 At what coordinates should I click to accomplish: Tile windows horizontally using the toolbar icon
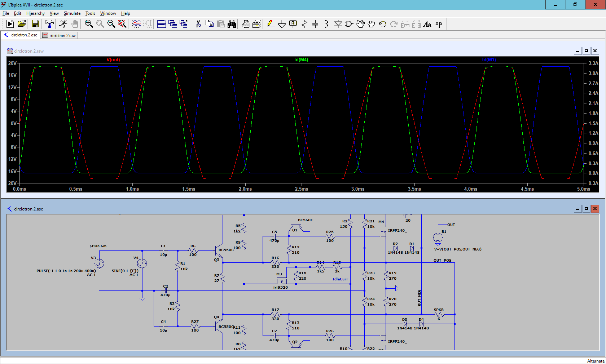coord(162,24)
